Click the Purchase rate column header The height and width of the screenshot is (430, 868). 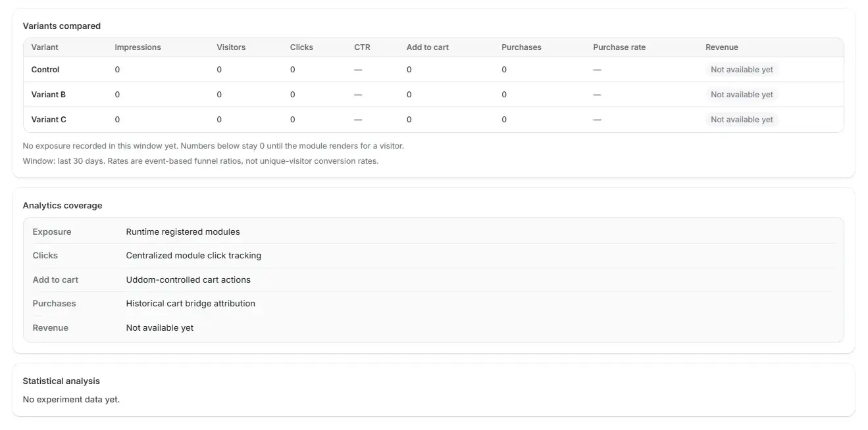coord(619,47)
